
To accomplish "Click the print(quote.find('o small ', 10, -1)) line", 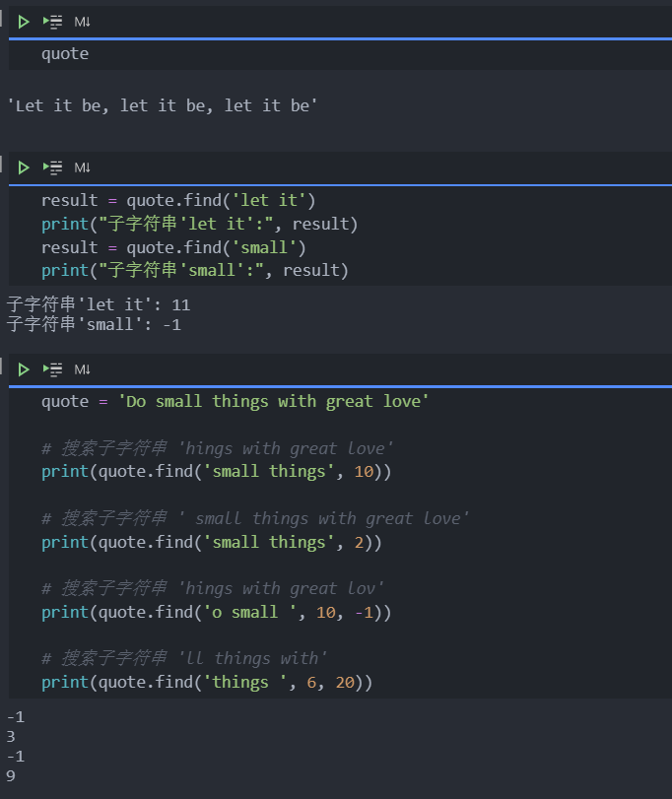I will (216, 613).
